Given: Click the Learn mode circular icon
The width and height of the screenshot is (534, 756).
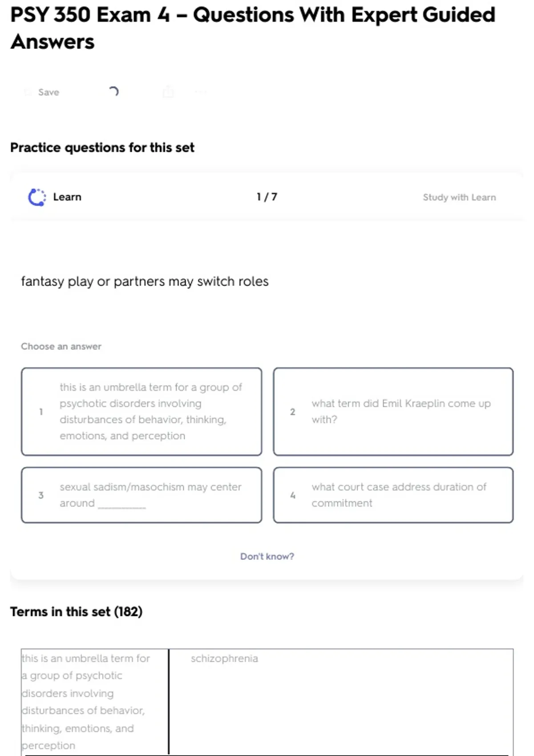Looking at the screenshot, I should 37,197.
